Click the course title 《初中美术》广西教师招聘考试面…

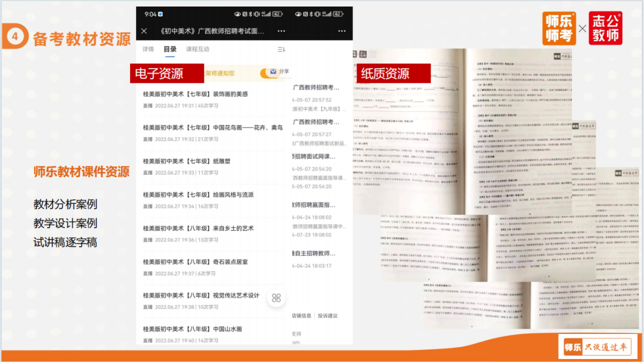click(x=212, y=31)
